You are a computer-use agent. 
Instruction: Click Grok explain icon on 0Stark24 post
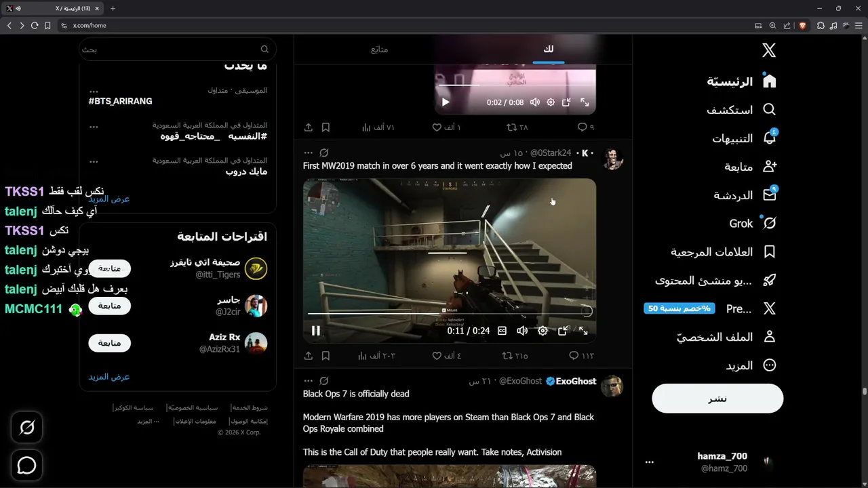[324, 153]
